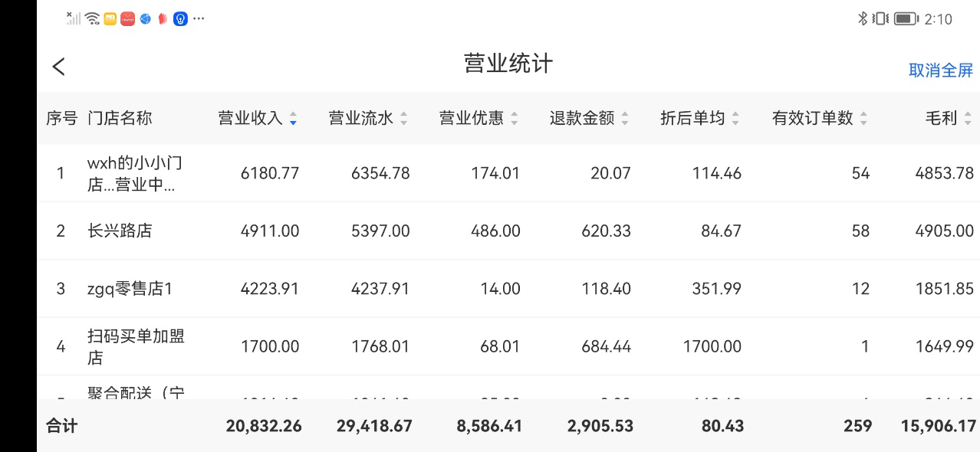Click the 折后单均 sort arrows icon
This screenshot has height=452, width=980.
[735, 119]
